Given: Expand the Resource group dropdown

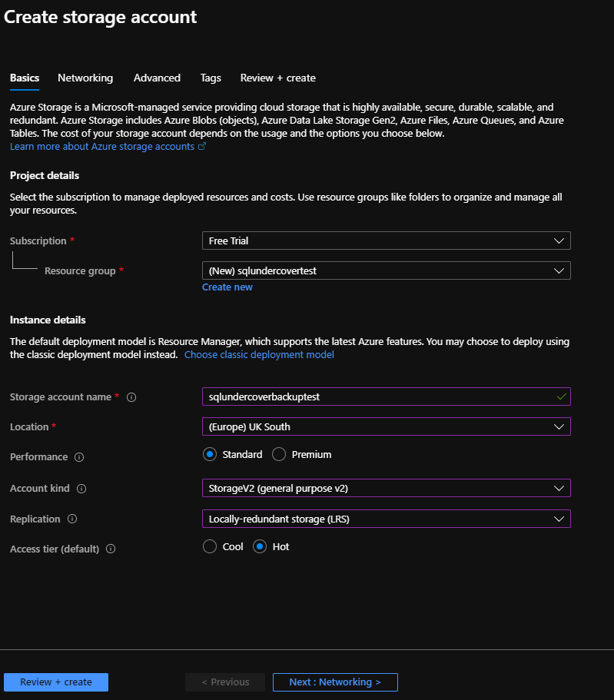Looking at the screenshot, I should pyautogui.click(x=386, y=270).
